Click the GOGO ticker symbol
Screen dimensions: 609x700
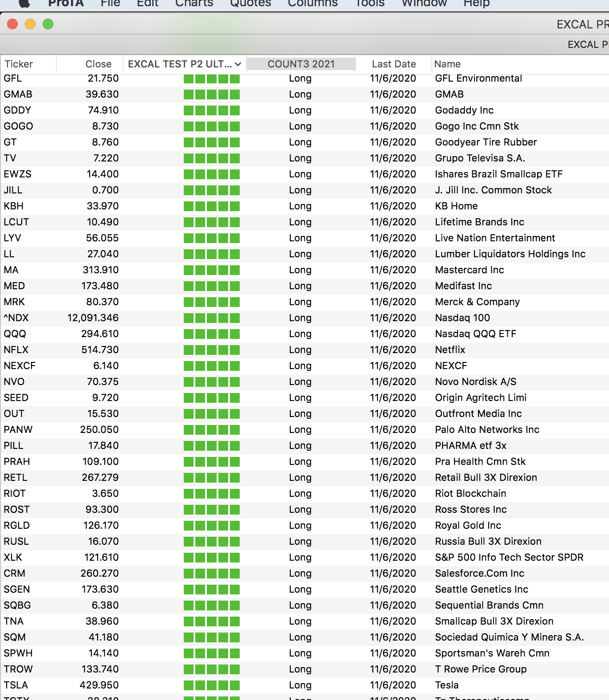18,126
